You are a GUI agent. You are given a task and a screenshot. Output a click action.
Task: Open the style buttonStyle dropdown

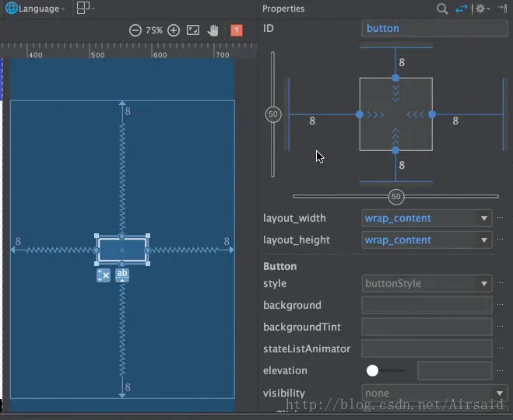(427, 283)
